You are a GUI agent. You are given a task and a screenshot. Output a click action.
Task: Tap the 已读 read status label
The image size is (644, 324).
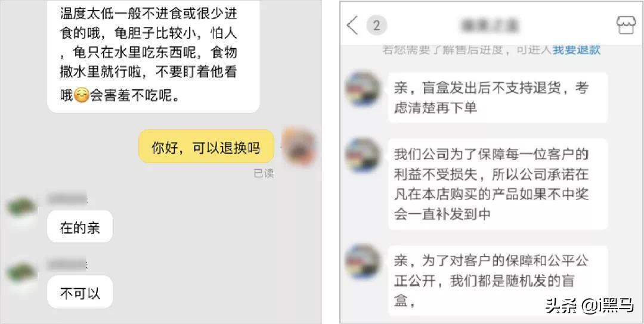(264, 173)
